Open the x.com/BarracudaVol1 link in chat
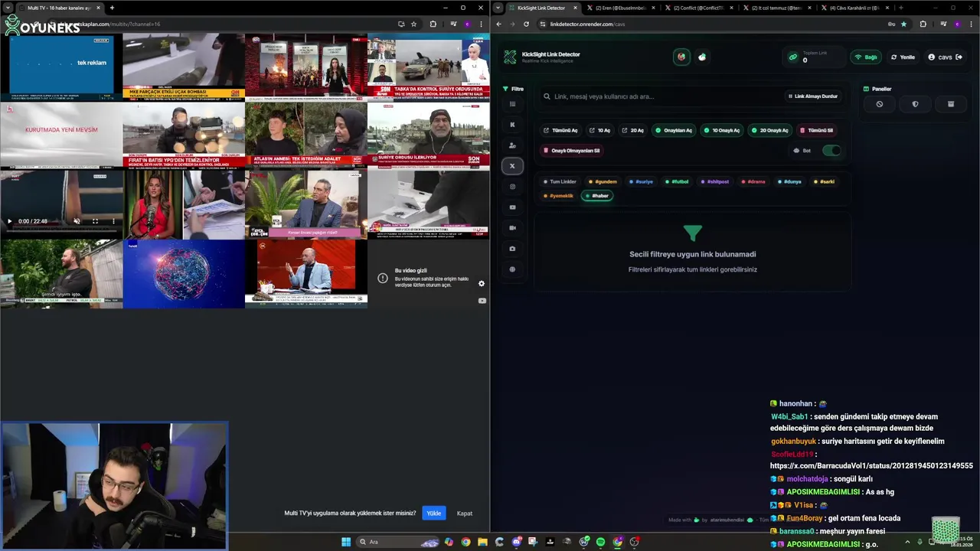980x551 pixels. pos(871,465)
